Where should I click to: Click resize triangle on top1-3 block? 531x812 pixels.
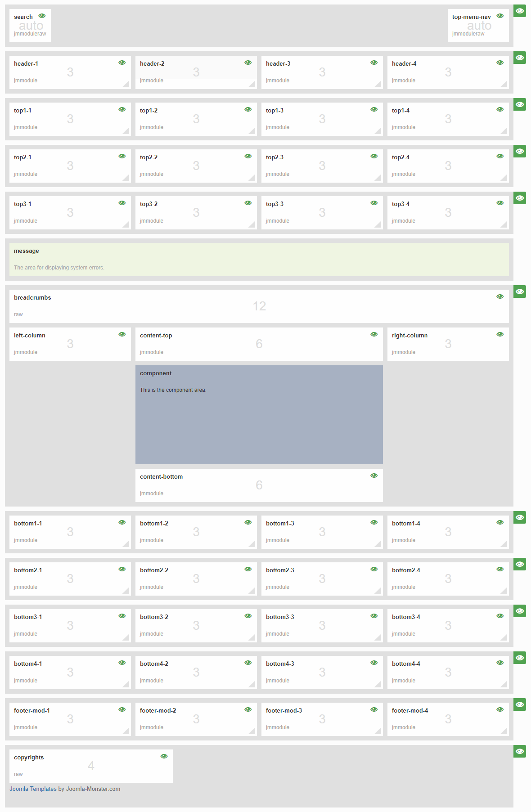coord(378,131)
